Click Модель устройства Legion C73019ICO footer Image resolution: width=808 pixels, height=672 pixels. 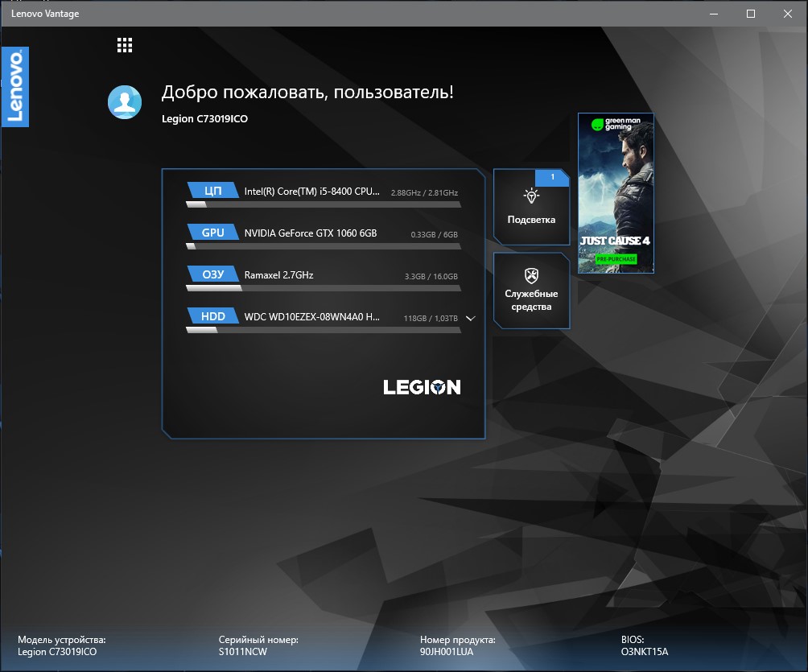61,645
